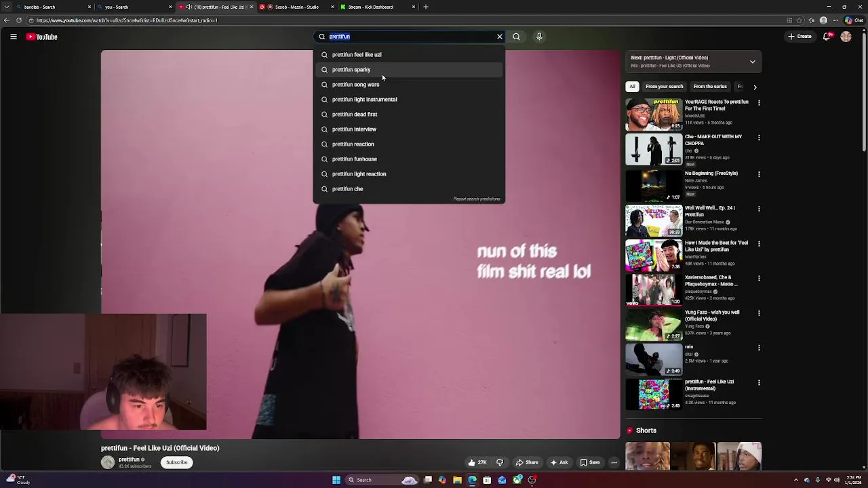Start voice search with the microphone icon
Image resolution: width=868 pixels, height=488 pixels.
click(x=539, y=37)
